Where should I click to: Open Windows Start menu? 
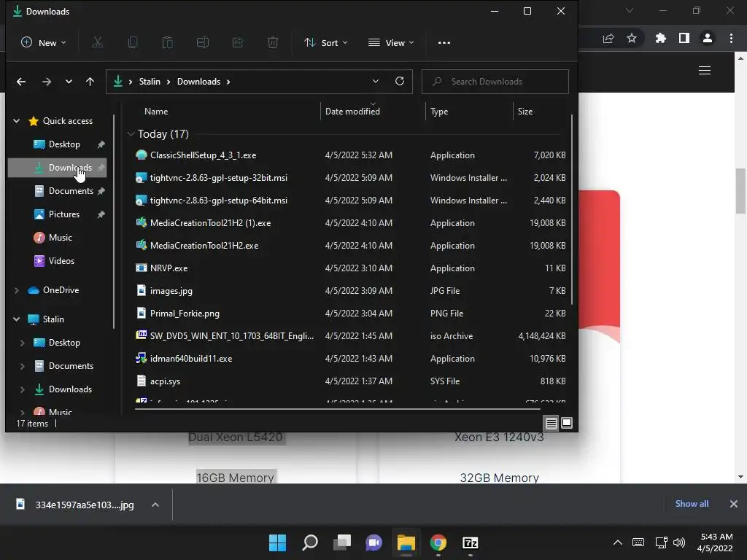tap(278, 542)
